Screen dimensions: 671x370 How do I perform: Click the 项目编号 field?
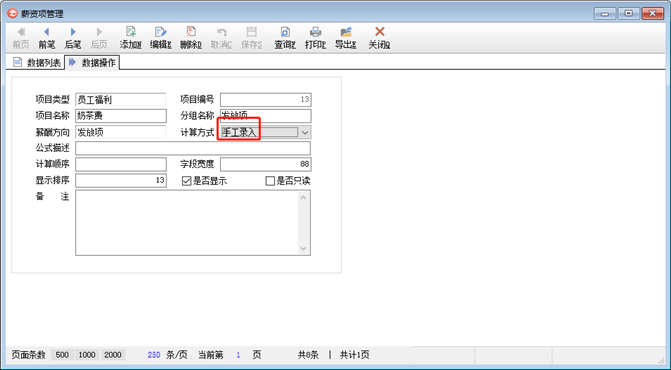[265, 100]
